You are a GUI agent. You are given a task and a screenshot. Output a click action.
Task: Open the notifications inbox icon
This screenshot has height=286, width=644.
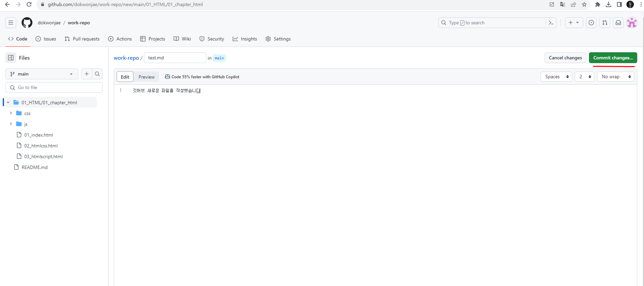coord(618,23)
